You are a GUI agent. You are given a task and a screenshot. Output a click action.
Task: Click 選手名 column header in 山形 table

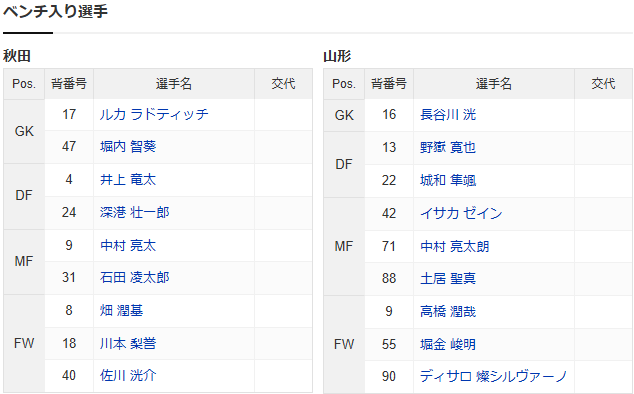point(494,84)
